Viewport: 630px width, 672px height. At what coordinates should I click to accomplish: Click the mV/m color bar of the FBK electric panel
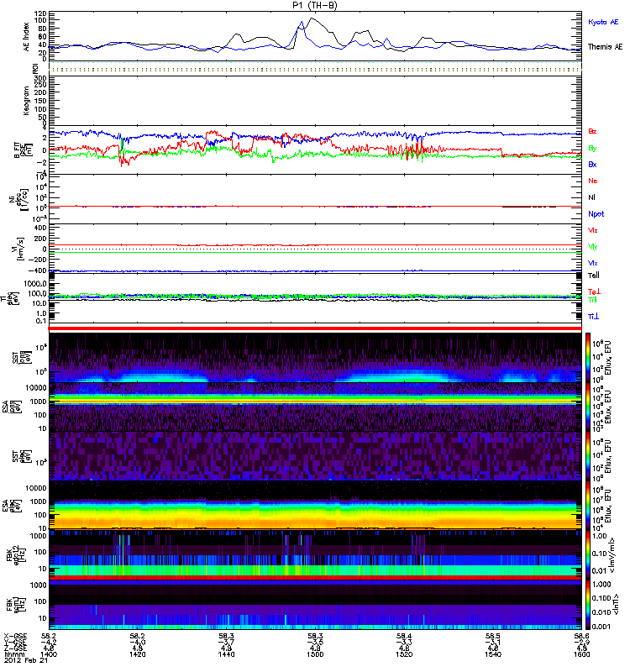coord(588,554)
